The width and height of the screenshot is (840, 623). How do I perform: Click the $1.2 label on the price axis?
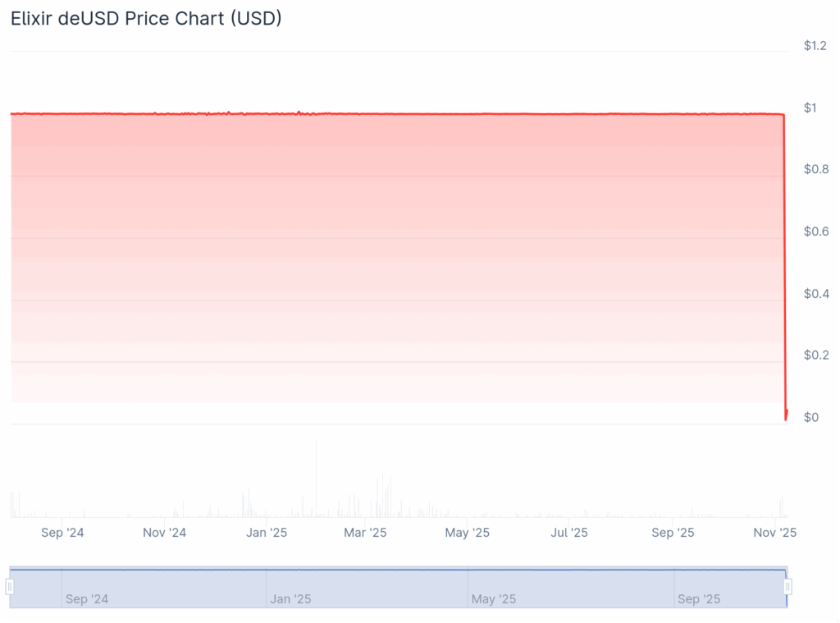coord(815,46)
